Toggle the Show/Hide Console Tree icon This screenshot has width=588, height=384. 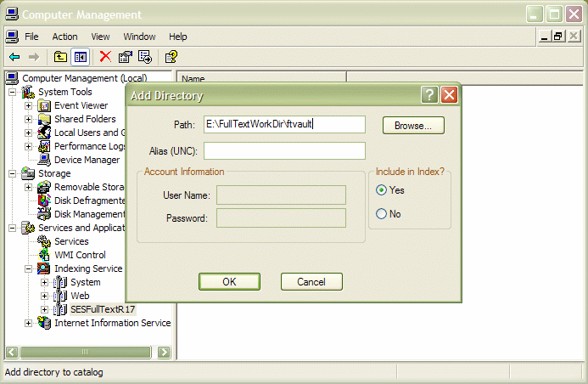pos(80,57)
